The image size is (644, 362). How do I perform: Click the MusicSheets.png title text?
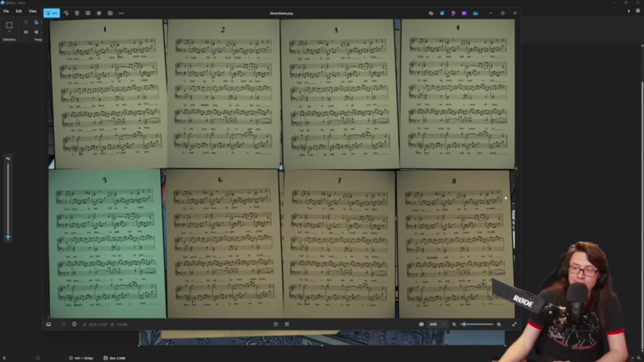click(x=281, y=13)
